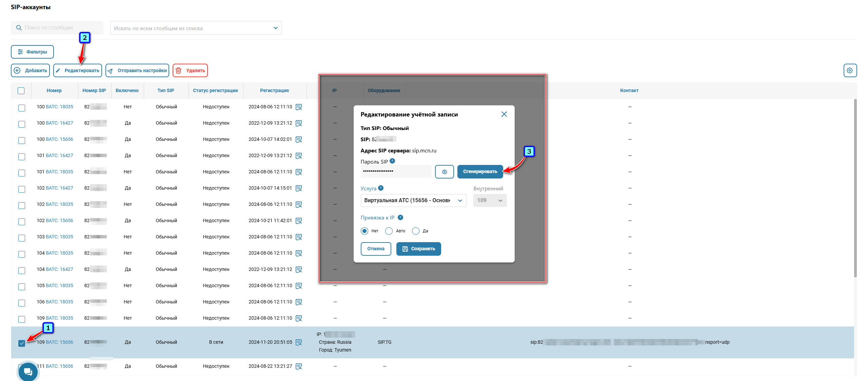Select the Авто IP binding radio
The height and width of the screenshot is (381, 868).
point(389,231)
